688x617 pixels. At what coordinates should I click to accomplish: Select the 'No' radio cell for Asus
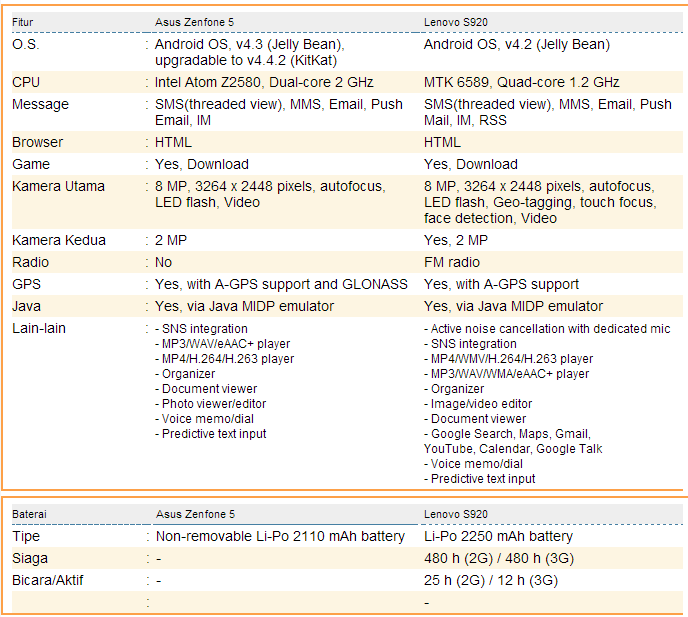(164, 262)
